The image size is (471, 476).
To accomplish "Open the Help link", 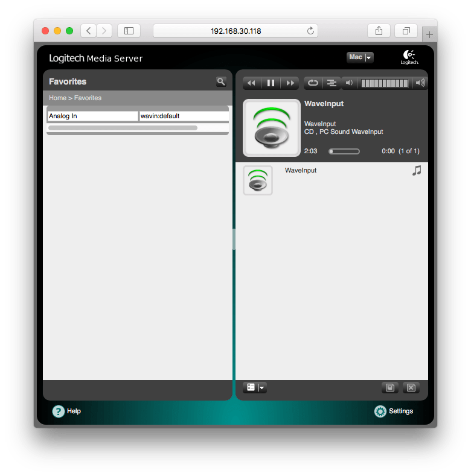I will (x=74, y=411).
